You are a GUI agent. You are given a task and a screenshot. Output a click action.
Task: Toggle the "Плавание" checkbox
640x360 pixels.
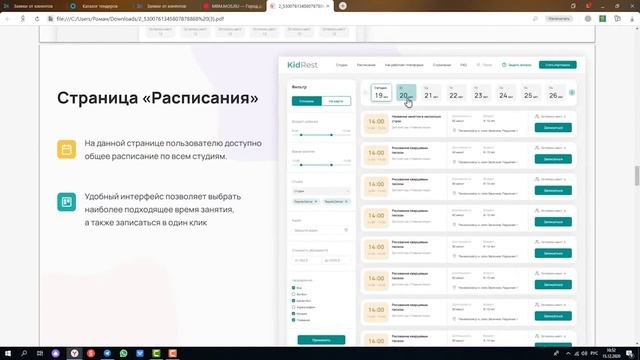293,320
